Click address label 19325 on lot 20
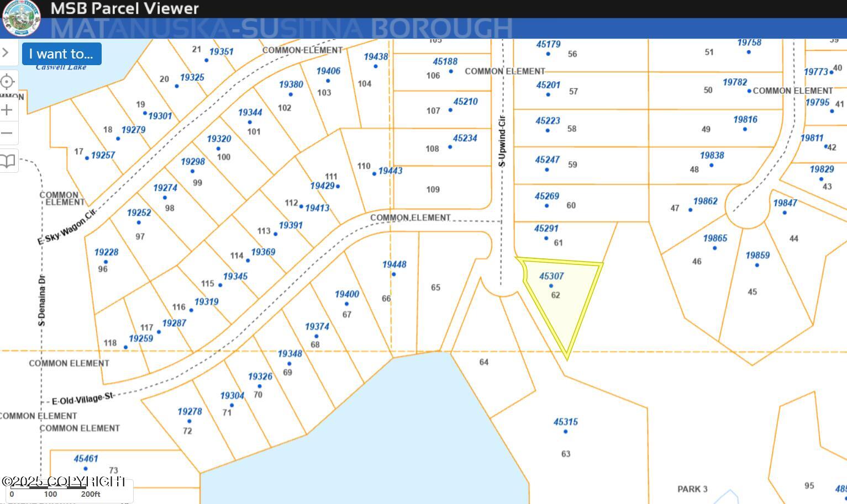The image size is (847, 504). (x=192, y=77)
